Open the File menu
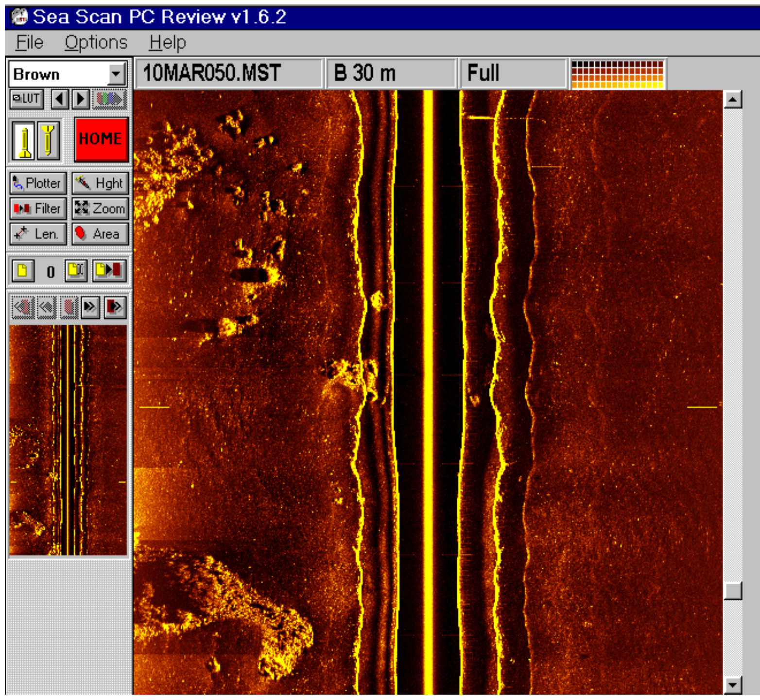Screen dimensions: 760x700 29,43
